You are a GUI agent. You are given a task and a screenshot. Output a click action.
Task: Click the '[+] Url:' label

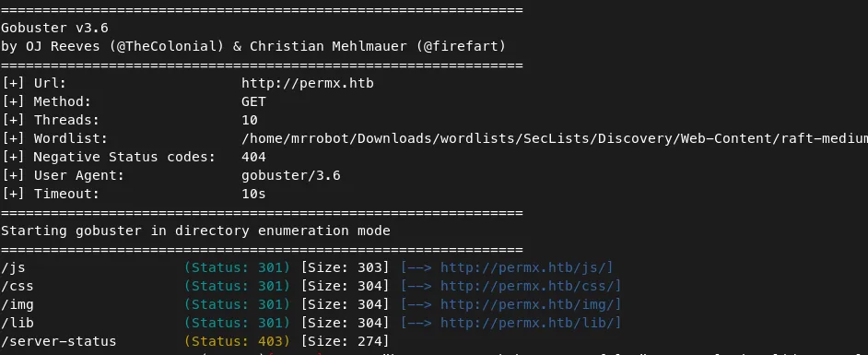[x=34, y=83]
